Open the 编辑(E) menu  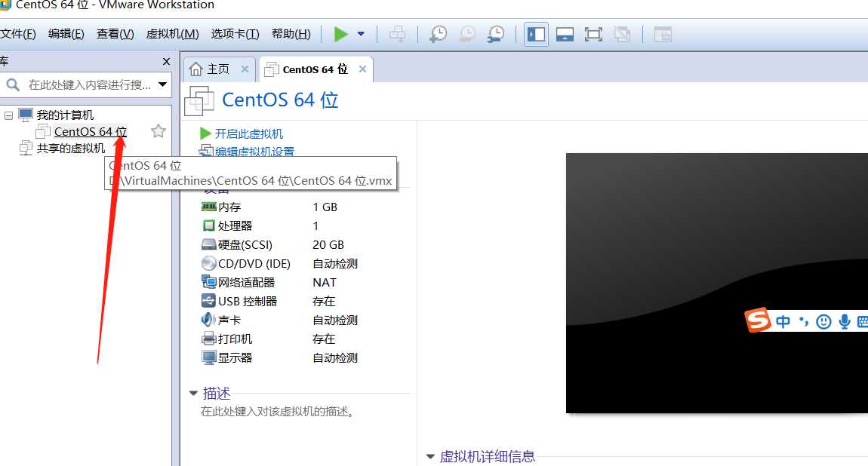click(x=66, y=34)
